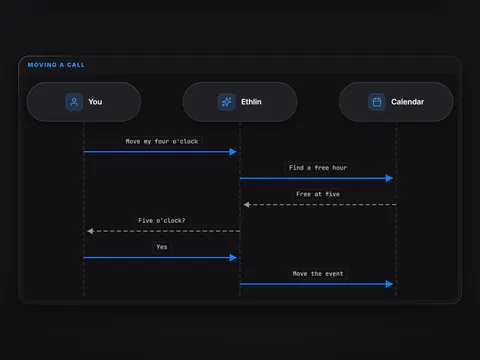Image resolution: width=480 pixels, height=360 pixels.
Task: Click the sparkle icon beside Ethlin
Action: pos(227,102)
